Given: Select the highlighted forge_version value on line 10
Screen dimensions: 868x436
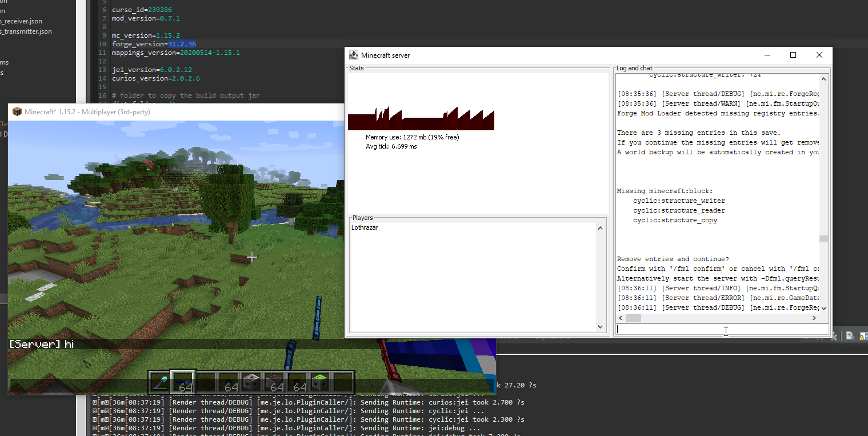Looking at the screenshot, I should (182, 43).
